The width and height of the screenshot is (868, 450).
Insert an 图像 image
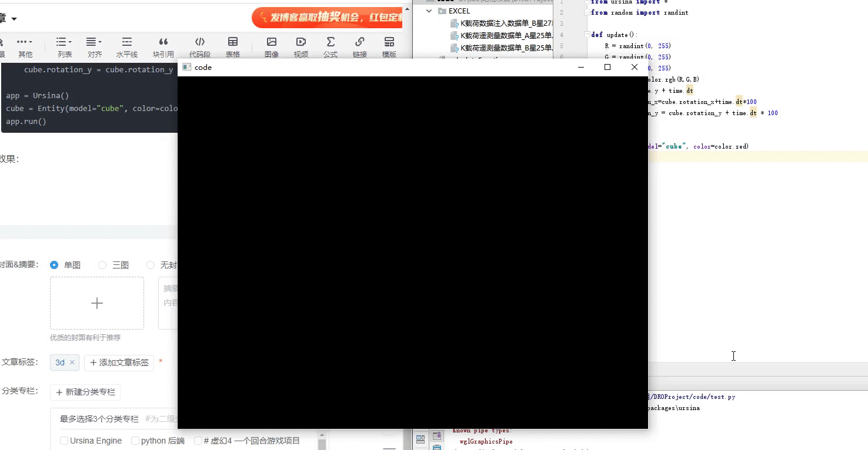point(271,42)
